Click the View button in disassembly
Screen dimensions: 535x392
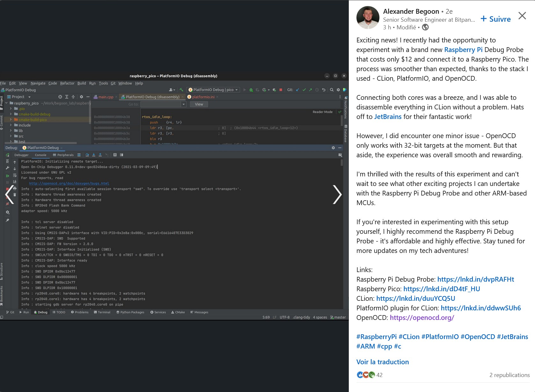pos(199,104)
